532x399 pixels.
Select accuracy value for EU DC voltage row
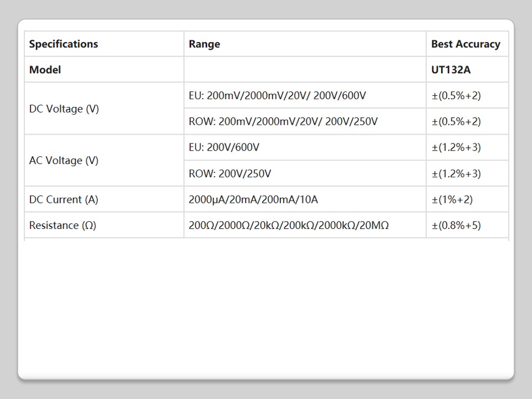[x=456, y=96]
